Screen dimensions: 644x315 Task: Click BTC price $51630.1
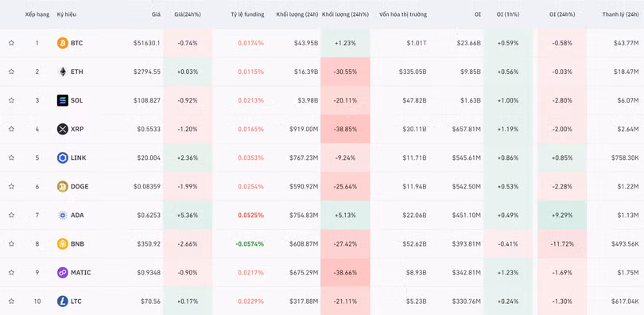[147, 43]
